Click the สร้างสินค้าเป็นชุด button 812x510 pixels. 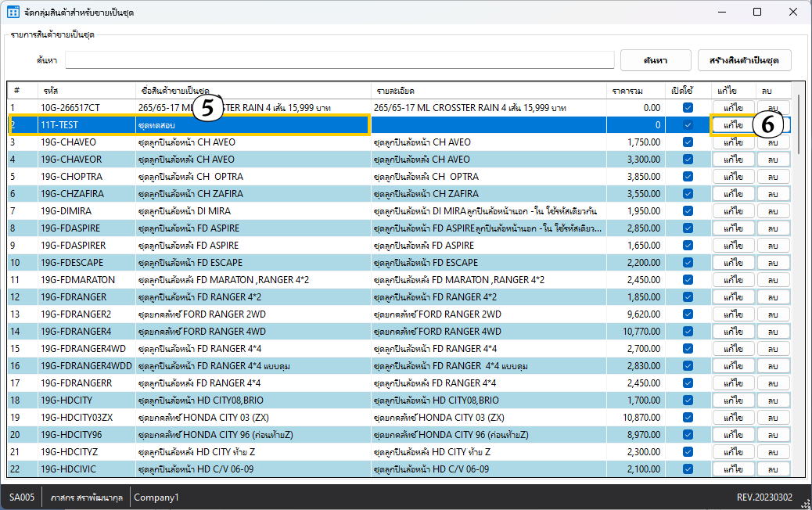744,60
